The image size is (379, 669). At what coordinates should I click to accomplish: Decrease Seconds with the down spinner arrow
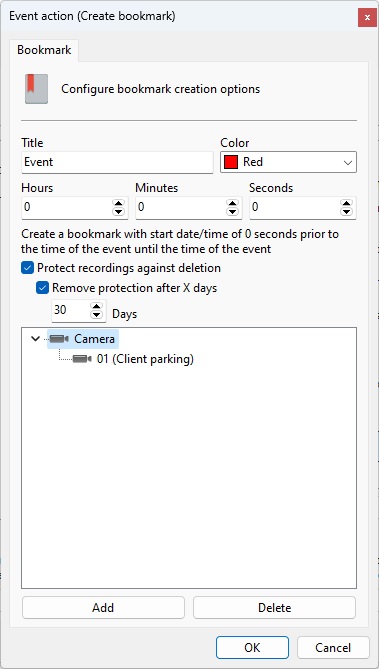346,212
